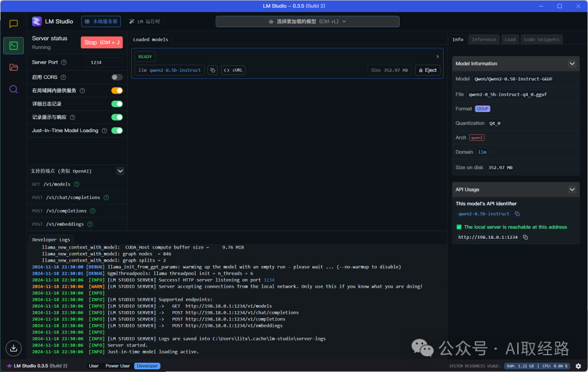
Task: Switch to the Info tab
Action: [x=458, y=39]
